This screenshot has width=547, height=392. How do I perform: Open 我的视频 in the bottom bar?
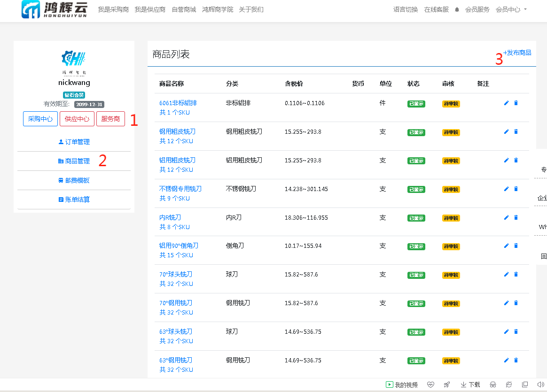(x=401, y=384)
